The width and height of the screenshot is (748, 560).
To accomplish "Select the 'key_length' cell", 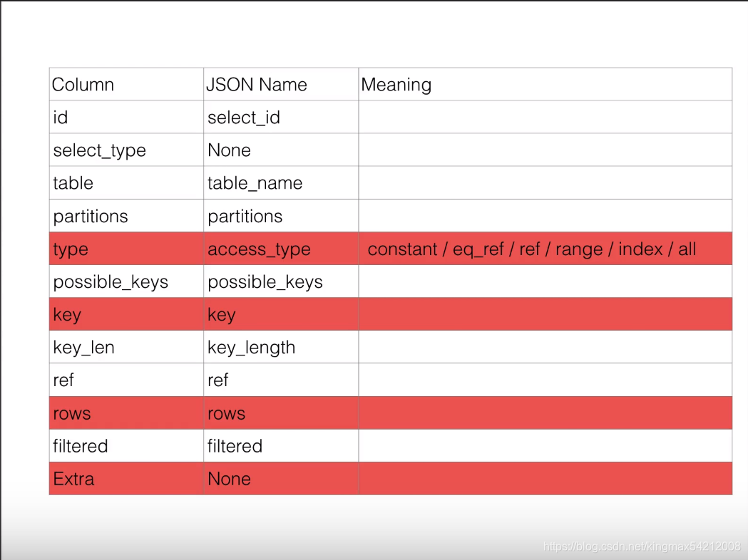I will point(281,348).
